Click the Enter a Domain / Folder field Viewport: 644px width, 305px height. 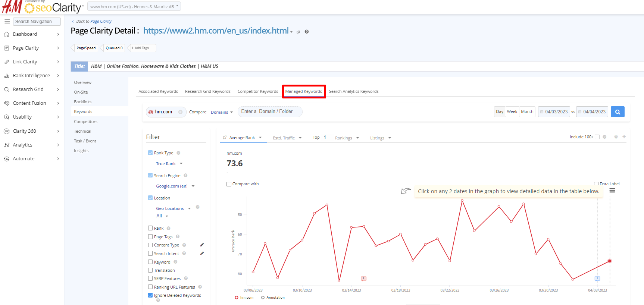coord(270,111)
